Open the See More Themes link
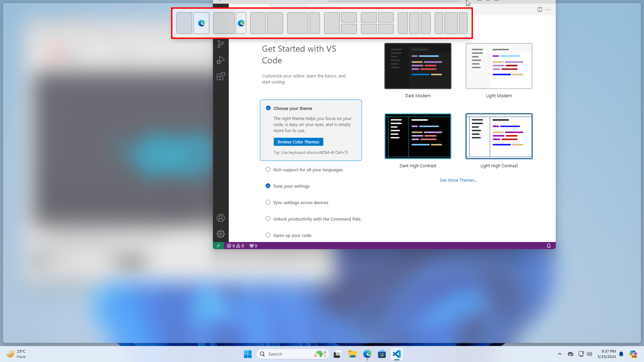644x362 pixels. point(458,180)
